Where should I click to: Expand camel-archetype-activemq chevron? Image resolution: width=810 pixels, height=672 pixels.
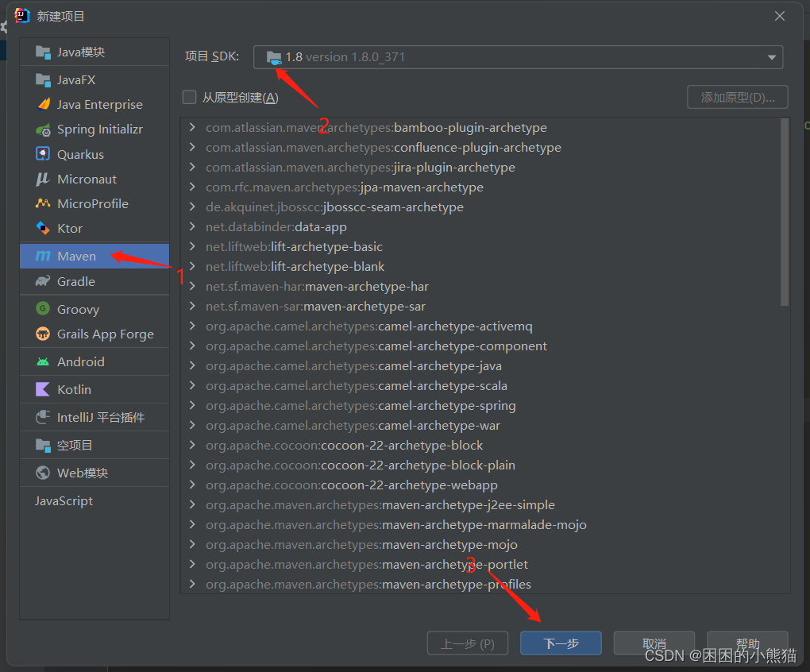tap(192, 326)
